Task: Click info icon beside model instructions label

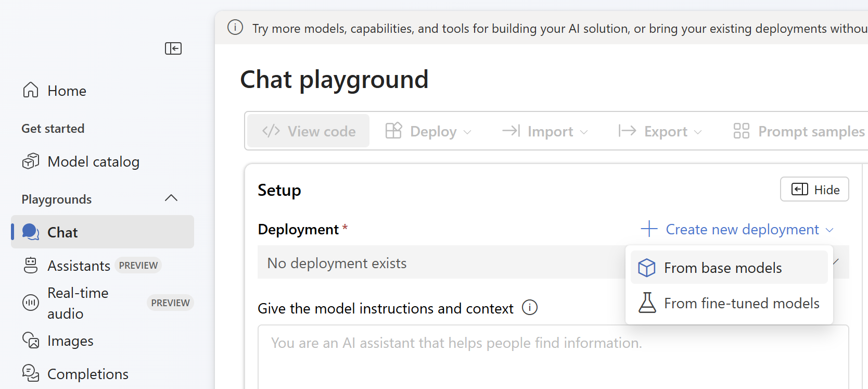Action: (x=530, y=308)
